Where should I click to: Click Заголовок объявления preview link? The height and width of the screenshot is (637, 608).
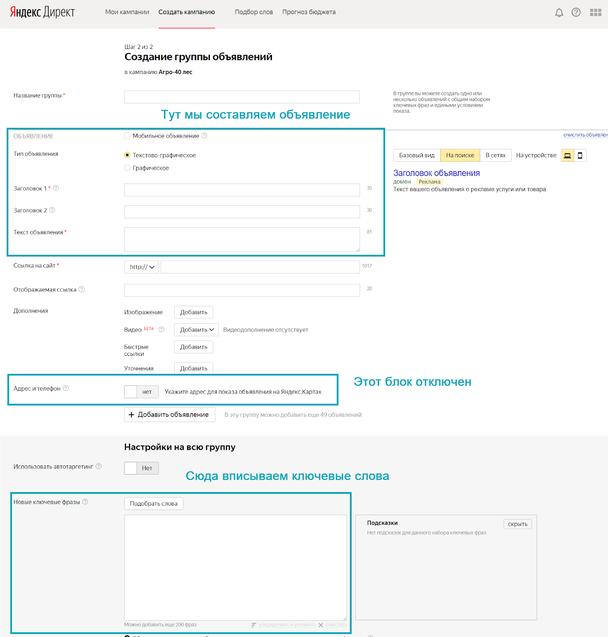tap(436, 173)
